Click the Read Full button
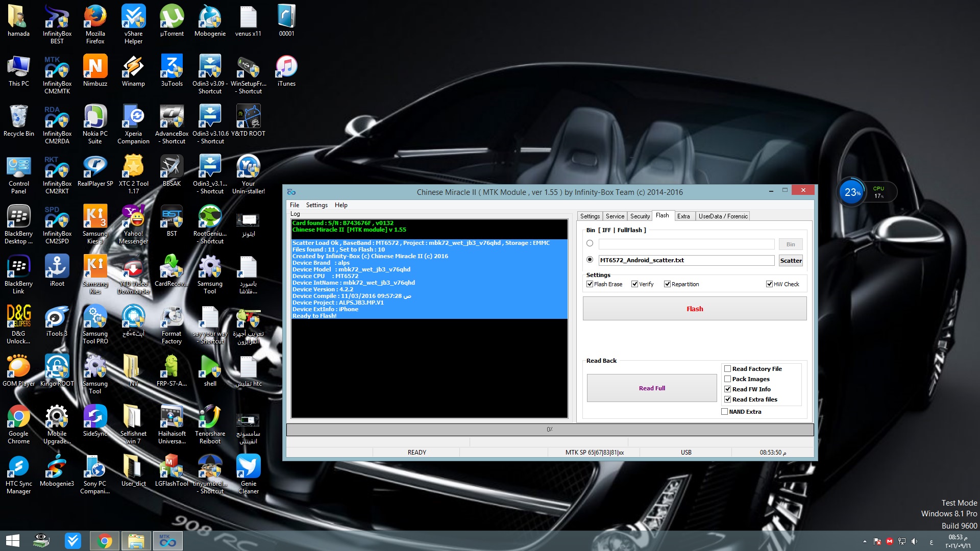The image size is (980, 551). (652, 388)
